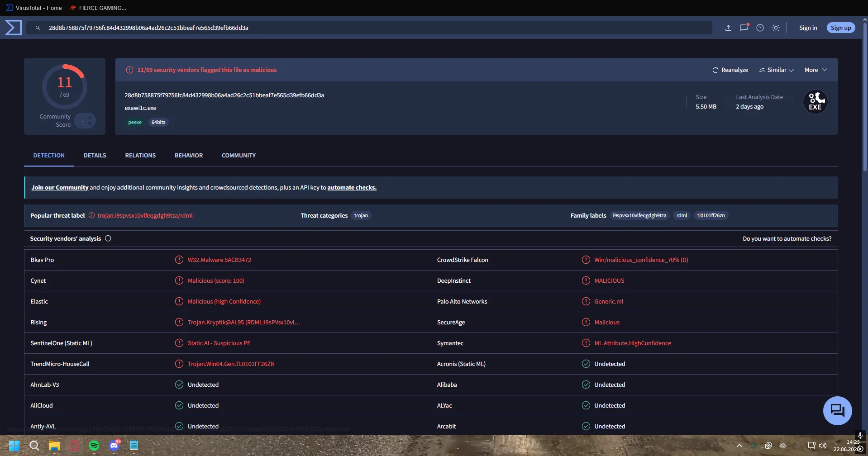Switch to the VirusTotal - Home browser tab
868x456 pixels.
tap(34, 8)
